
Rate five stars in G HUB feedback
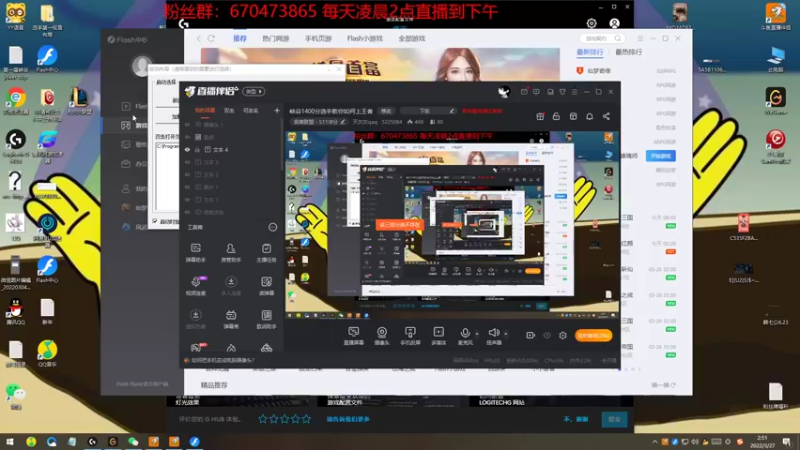pyautogui.click(x=306, y=419)
